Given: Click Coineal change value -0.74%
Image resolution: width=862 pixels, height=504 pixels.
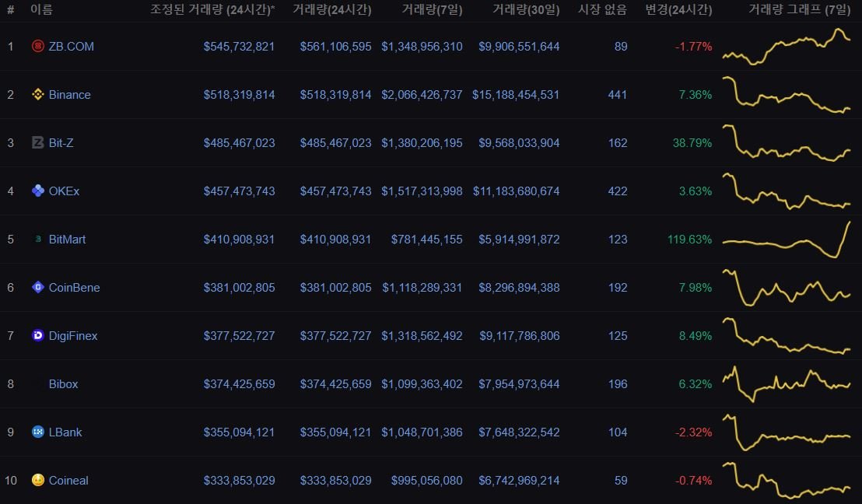Looking at the screenshot, I should point(694,481).
